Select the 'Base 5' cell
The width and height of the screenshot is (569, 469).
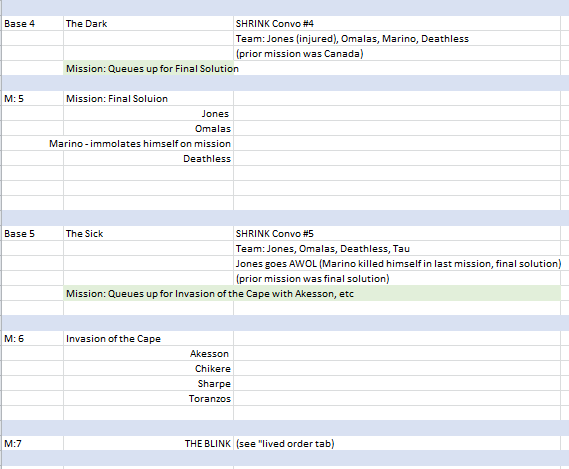click(33, 233)
